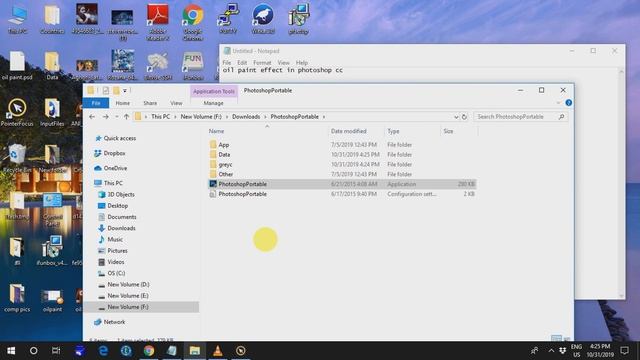Open the File tab in Explorer
This screenshot has width=640, height=360.
tap(96, 103)
